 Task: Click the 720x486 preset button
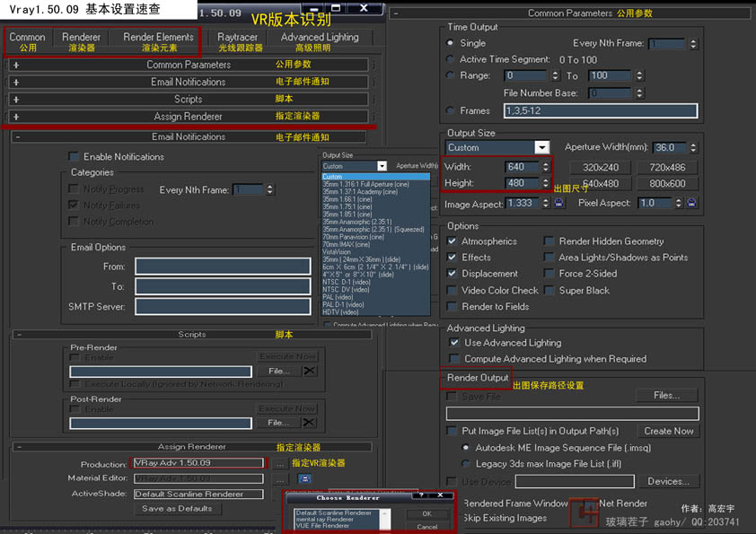click(x=667, y=167)
